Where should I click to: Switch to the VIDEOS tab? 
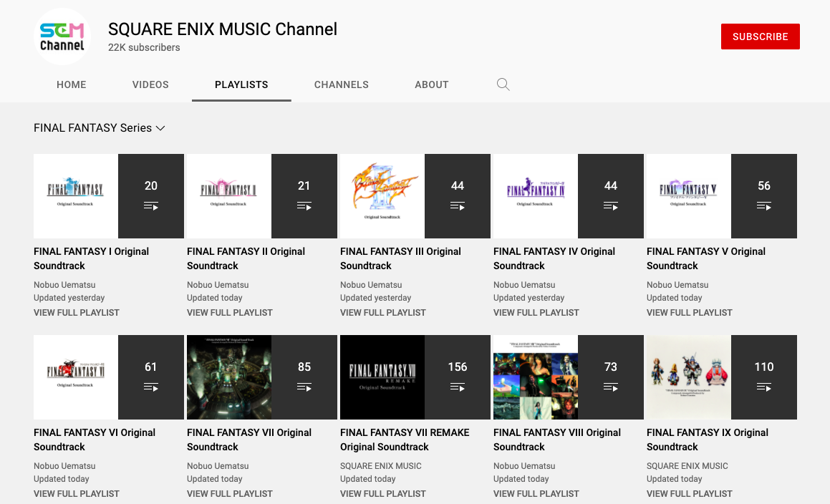tap(150, 84)
